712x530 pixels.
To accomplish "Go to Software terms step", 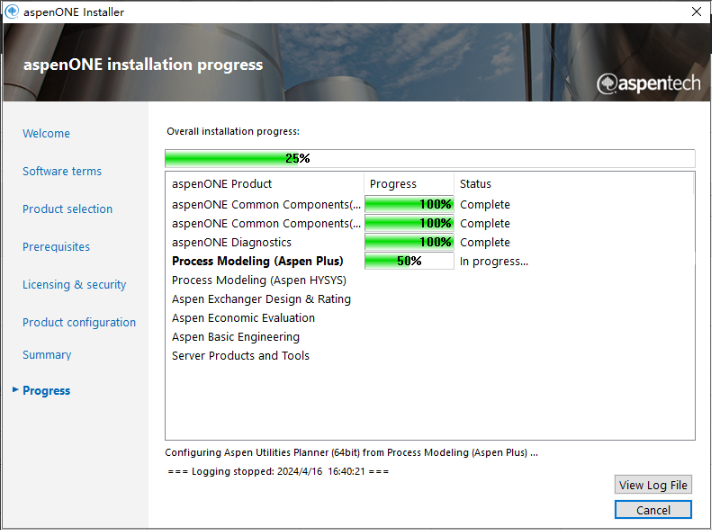I will [x=62, y=171].
